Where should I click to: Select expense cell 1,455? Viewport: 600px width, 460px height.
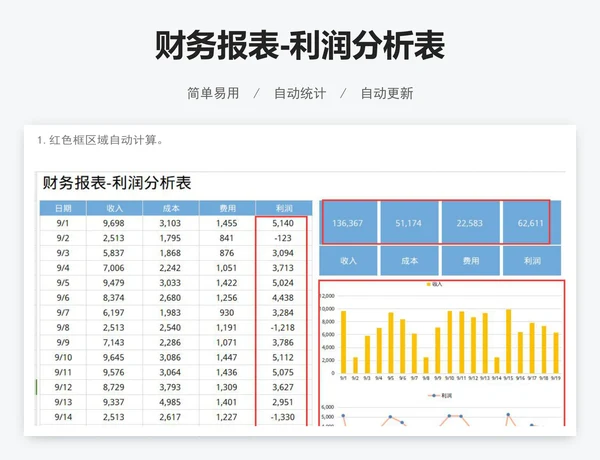click(227, 223)
